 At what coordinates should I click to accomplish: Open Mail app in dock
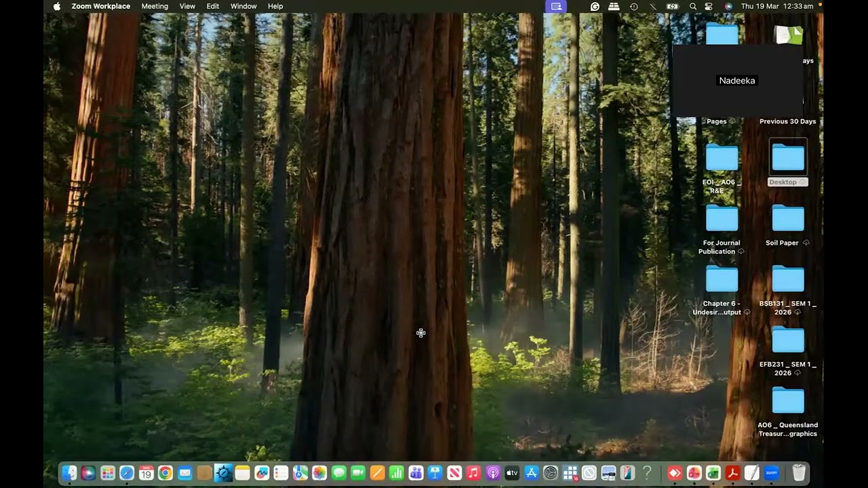pos(184,473)
